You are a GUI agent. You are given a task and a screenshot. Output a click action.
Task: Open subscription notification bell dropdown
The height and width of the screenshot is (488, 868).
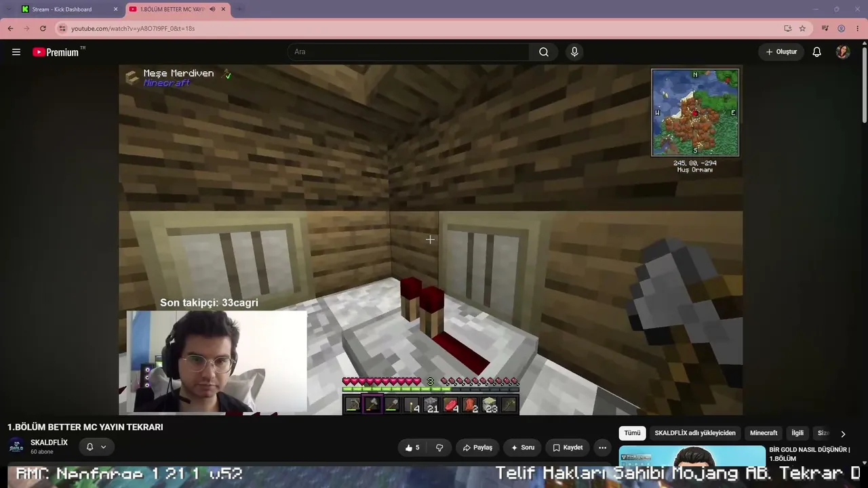(x=96, y=447)
